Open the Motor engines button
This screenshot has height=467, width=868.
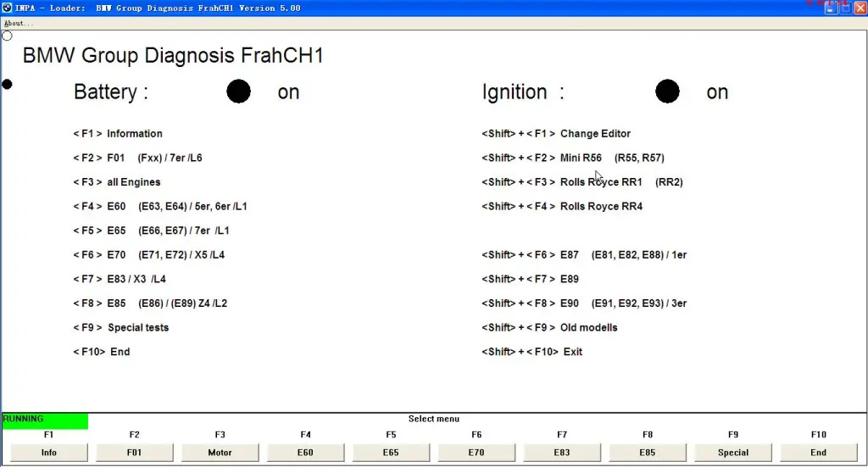(x=220, y=453)
